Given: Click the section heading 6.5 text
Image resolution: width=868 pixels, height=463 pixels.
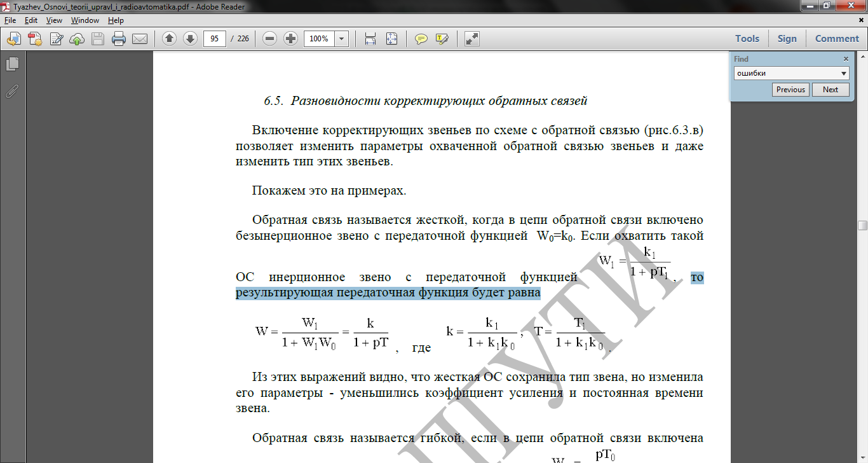Looking at the screenshot, I should [425, 100].
